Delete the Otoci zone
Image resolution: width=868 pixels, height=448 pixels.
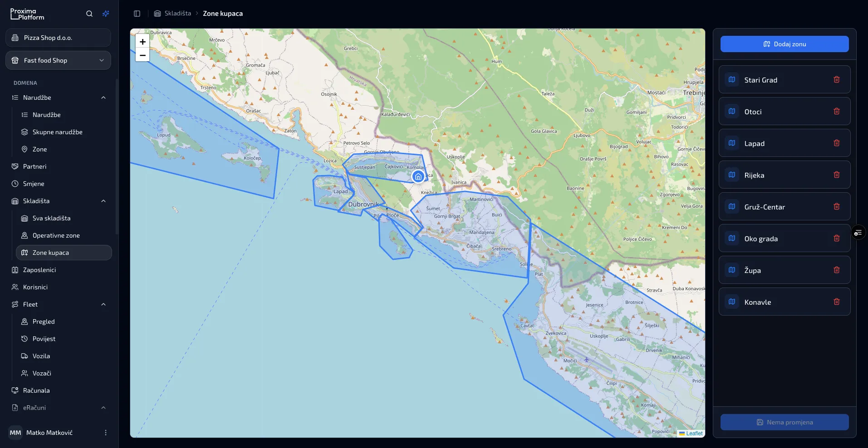[837, 112]
